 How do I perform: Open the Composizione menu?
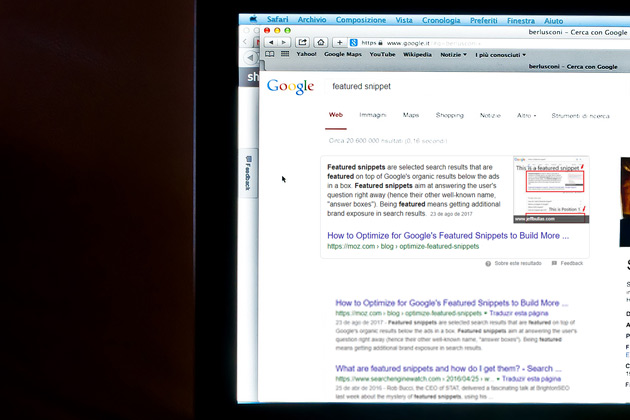[361, 20]
